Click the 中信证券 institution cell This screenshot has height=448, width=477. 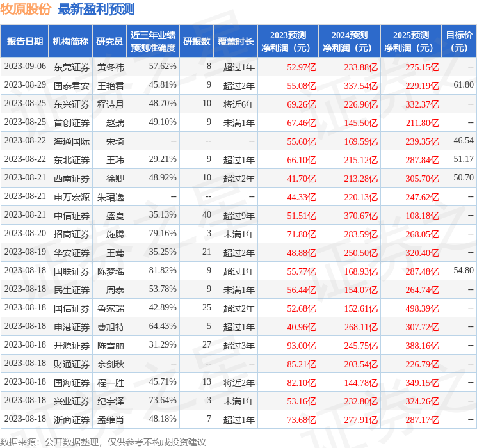tap(72, 216)
